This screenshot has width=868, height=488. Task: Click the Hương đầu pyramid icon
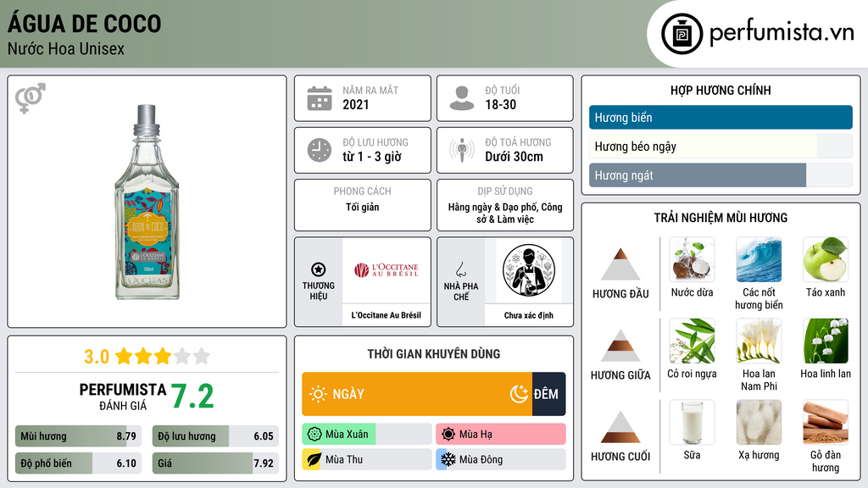[x=620, y=264]
